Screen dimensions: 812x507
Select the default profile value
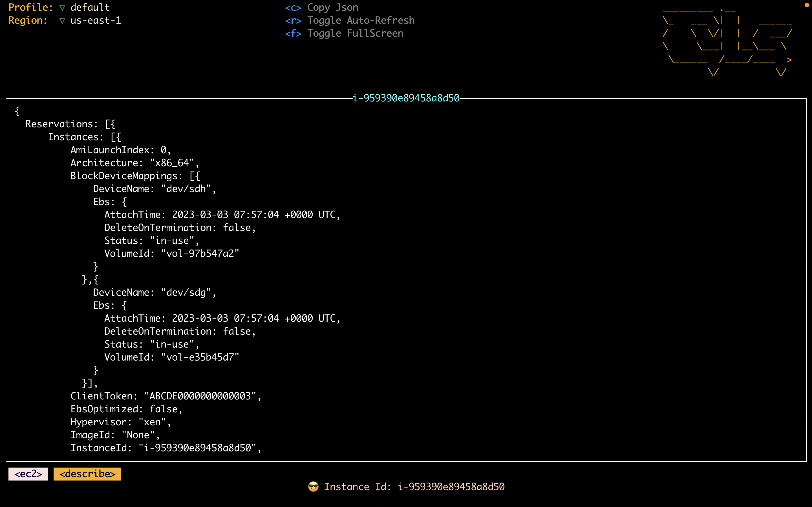point(90,7)
